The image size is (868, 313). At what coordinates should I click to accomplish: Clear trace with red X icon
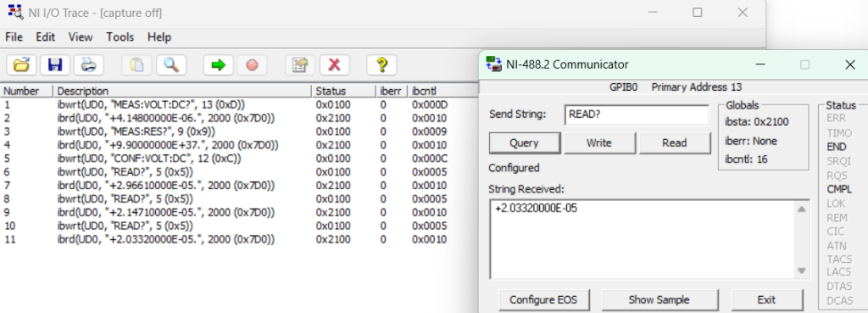[334, 65]
